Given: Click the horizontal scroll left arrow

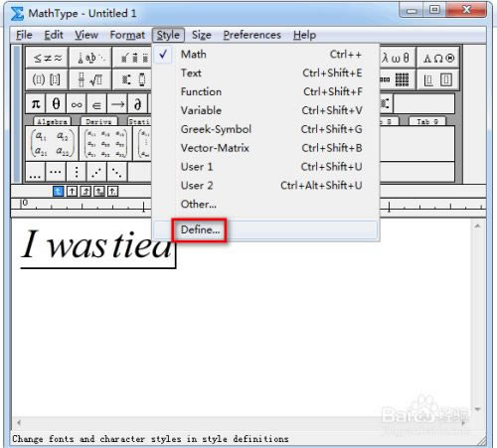Looking at the screenshot, I should (x=19, y=422).
